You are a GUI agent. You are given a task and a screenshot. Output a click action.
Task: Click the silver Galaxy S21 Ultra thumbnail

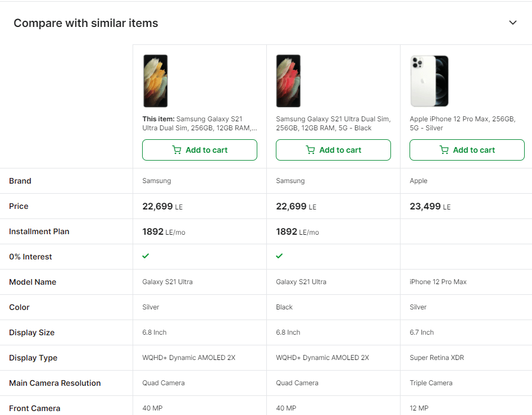click(x=155, y=81)
